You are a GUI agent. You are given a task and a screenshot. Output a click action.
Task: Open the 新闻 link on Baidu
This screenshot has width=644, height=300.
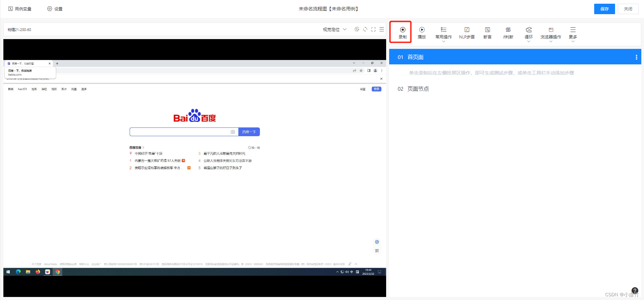tap(11, 89)
